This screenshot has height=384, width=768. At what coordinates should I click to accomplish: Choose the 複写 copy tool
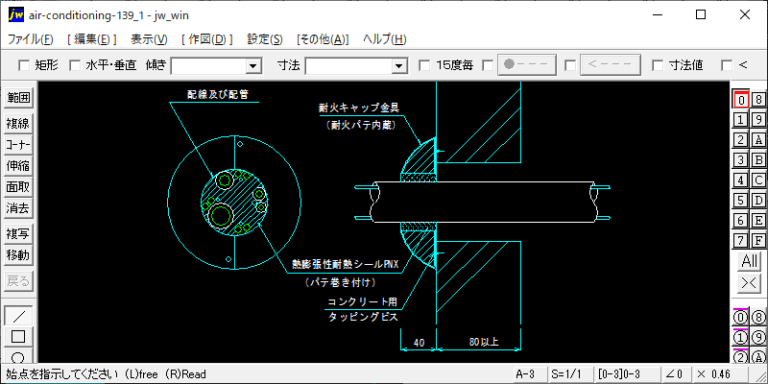click(18, 234)
